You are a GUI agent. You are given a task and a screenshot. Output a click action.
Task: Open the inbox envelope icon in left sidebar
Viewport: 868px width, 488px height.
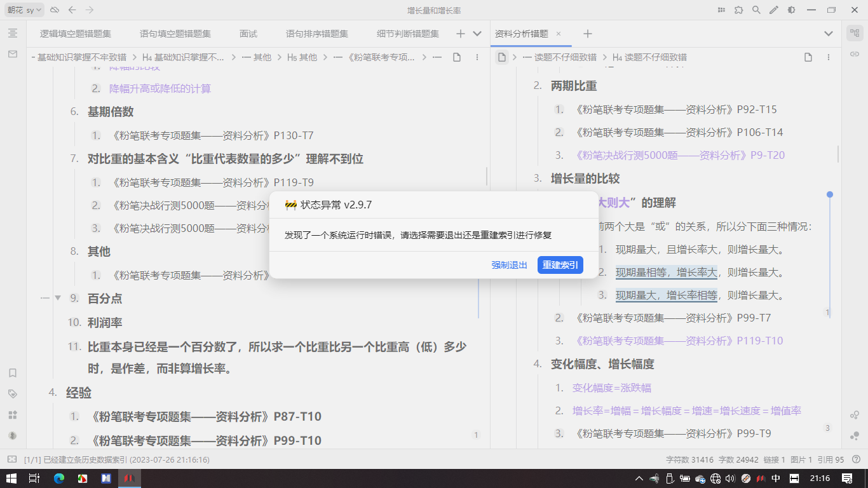point(13,55)
